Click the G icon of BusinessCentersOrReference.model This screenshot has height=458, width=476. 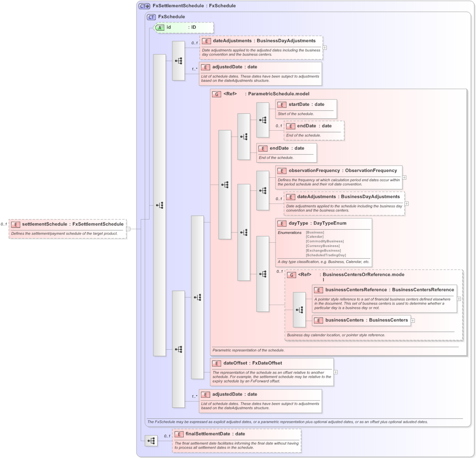coord(291,275)
